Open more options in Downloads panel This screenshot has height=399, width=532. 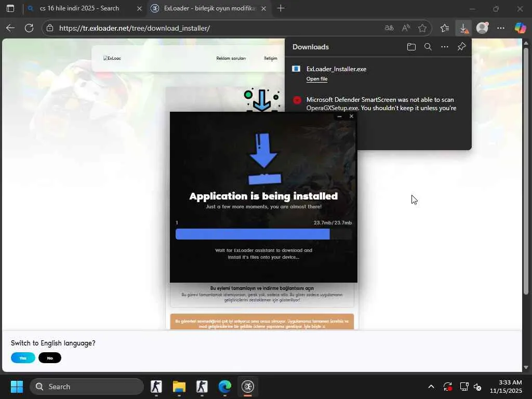[x=445, y=47]
